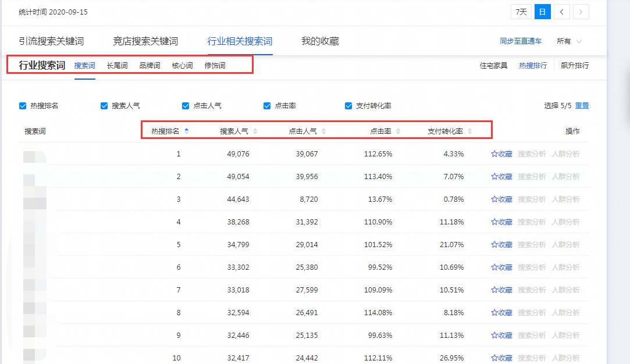Open the 我的收藏 tab
The image size is (630, 364).
320,41
